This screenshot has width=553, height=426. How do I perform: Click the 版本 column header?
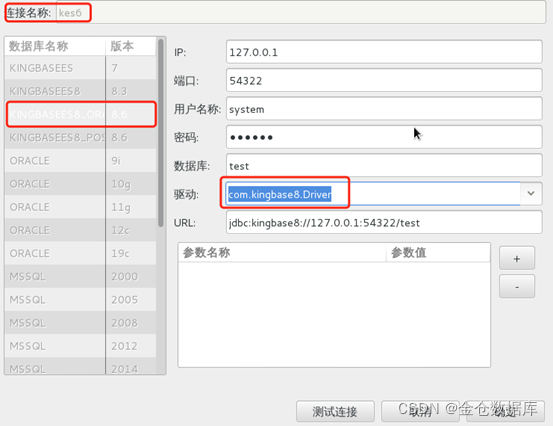[130, 46]
